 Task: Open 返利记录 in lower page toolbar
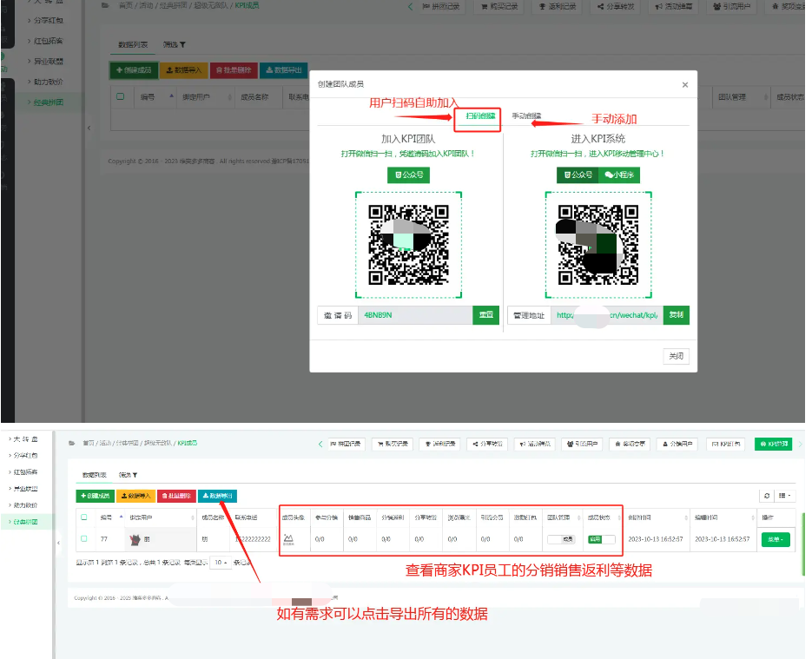[x=439, y=444]
